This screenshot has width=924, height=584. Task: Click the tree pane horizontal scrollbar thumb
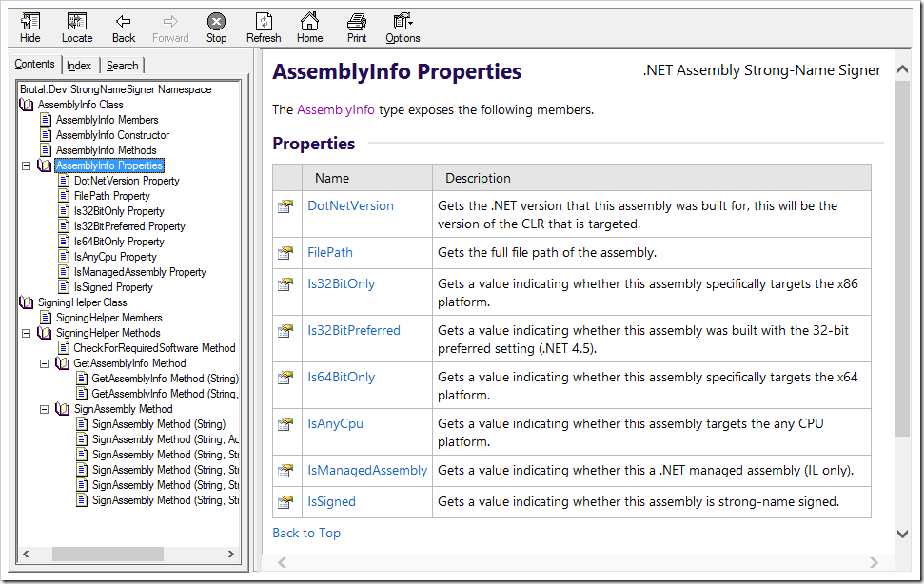tap(108, 554)
